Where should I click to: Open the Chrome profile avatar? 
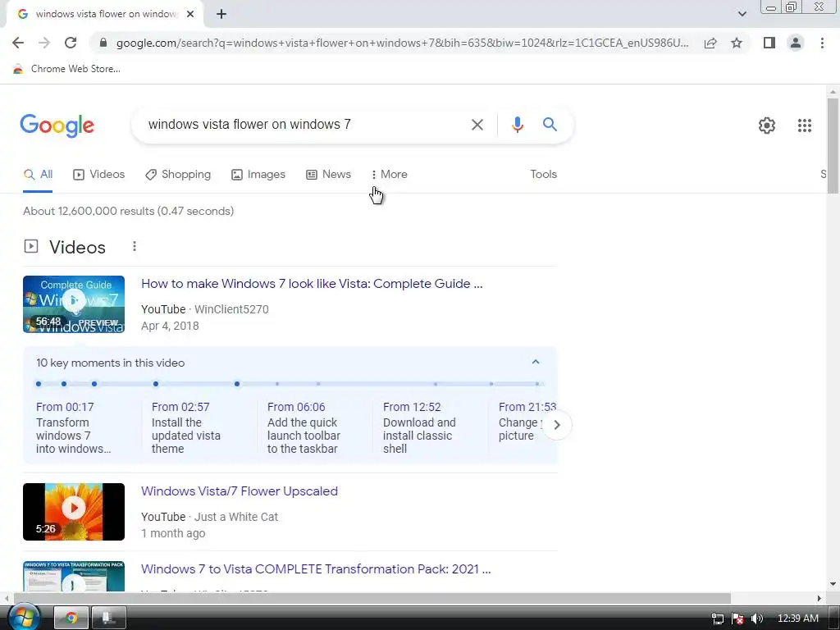796,43
